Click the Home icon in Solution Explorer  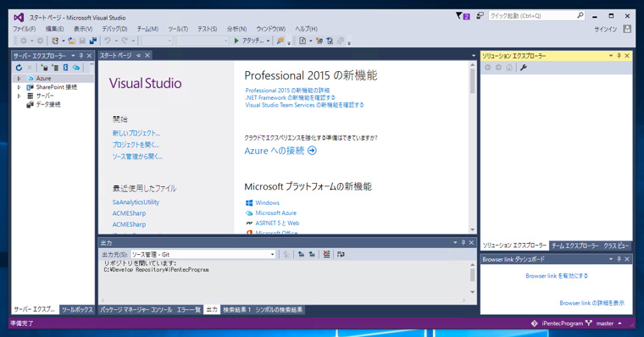tap(509, 68)
